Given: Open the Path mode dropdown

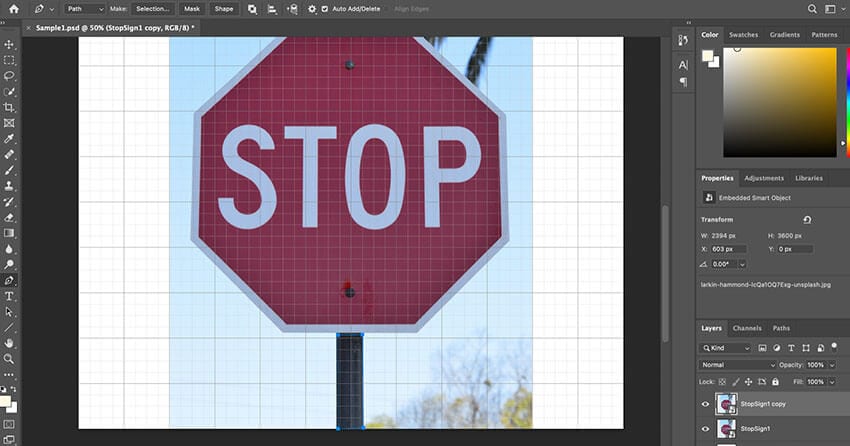Looking at the screenshot, I should (x=85, y=9).
